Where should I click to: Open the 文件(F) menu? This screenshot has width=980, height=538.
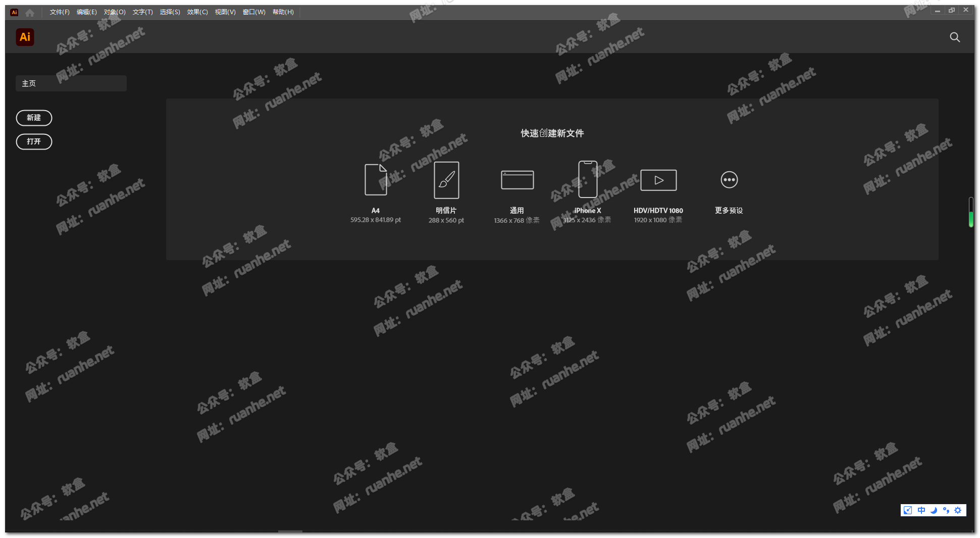point(60,12)
